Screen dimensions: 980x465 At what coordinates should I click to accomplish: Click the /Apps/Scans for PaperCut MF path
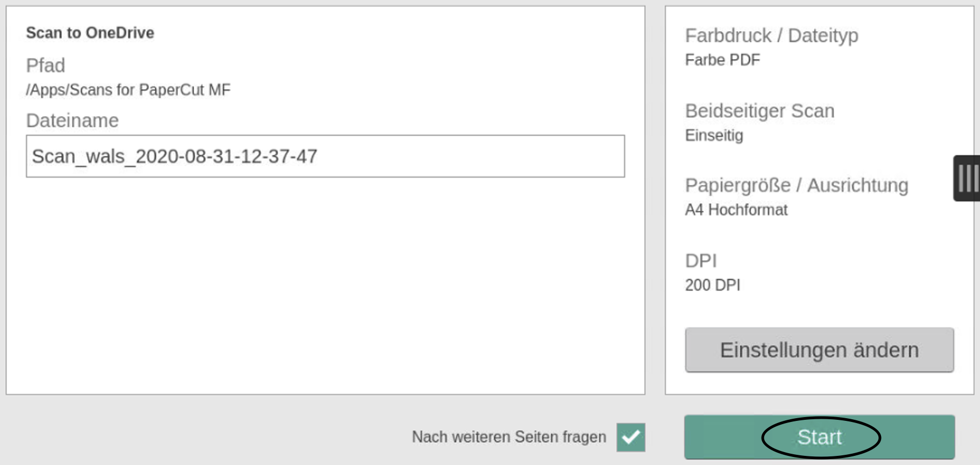[x=128, y=90]
